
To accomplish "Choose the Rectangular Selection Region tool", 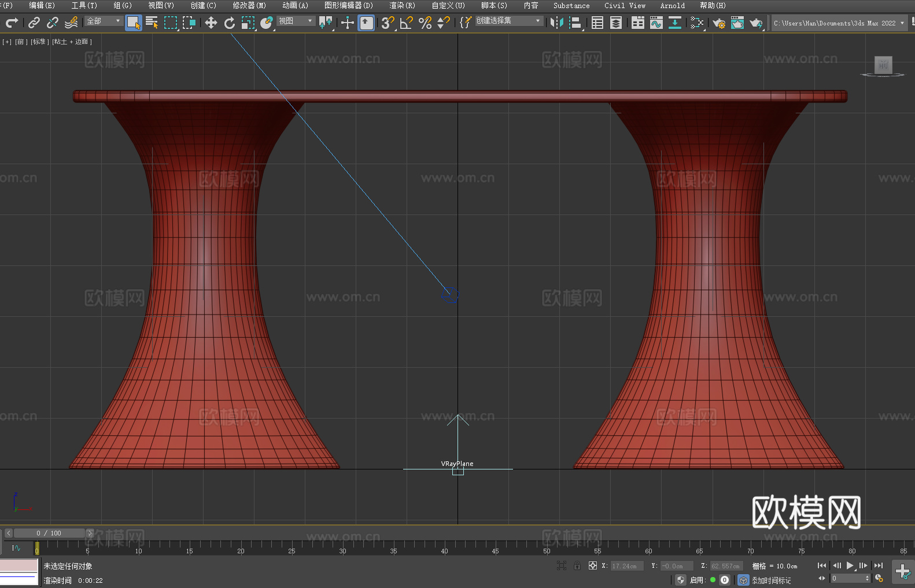I will coord(171,23).
